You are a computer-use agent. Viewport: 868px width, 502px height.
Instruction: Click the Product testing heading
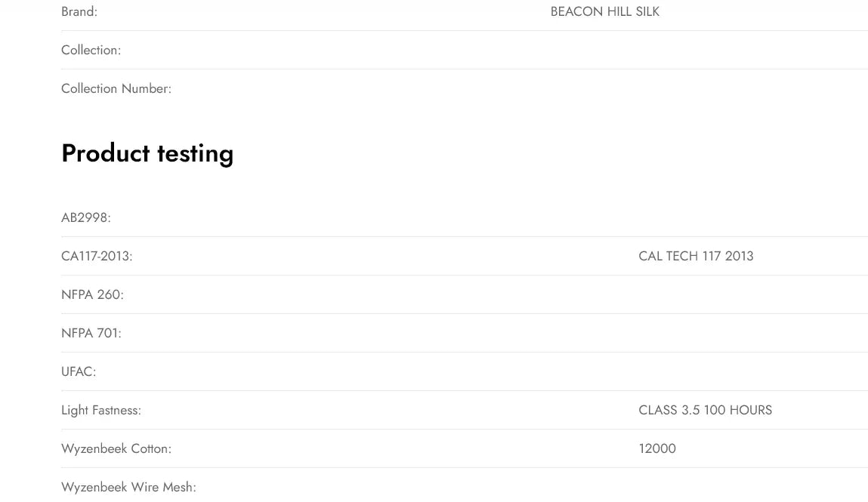pos(147,153)
